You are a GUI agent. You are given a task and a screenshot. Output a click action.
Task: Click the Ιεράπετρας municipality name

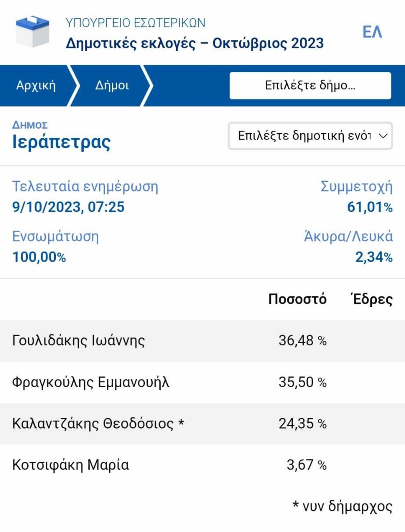click(61, 142)
